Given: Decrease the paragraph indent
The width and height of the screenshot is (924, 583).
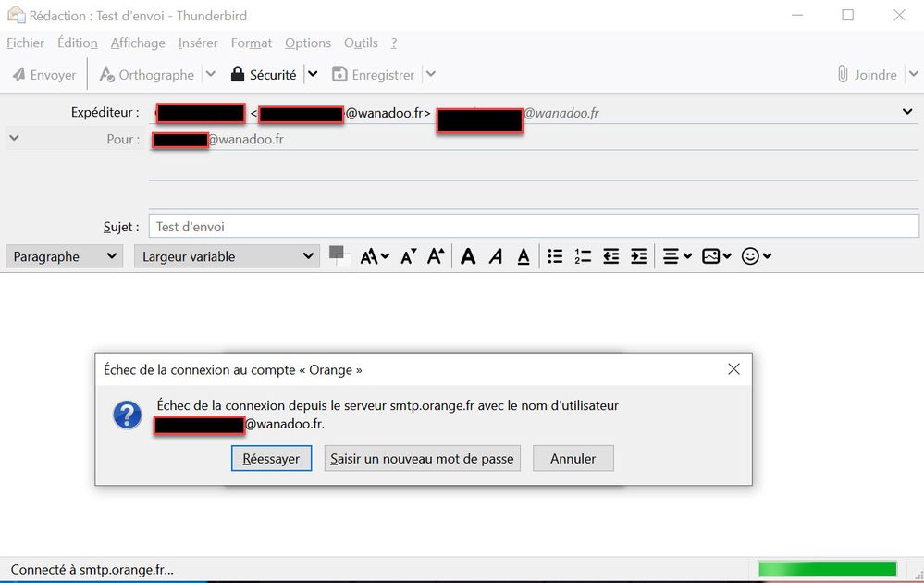Looking at the screenshot, I should (x=610, y=256).
